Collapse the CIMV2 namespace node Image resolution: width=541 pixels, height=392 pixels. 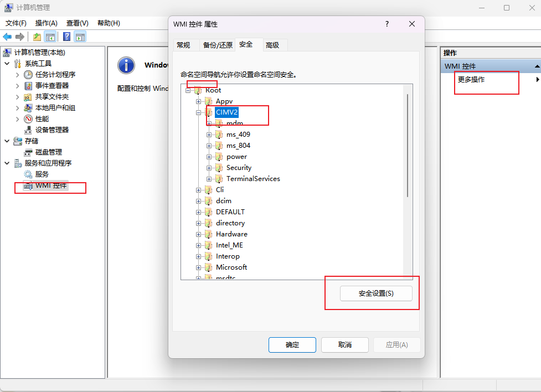(198, 112)
